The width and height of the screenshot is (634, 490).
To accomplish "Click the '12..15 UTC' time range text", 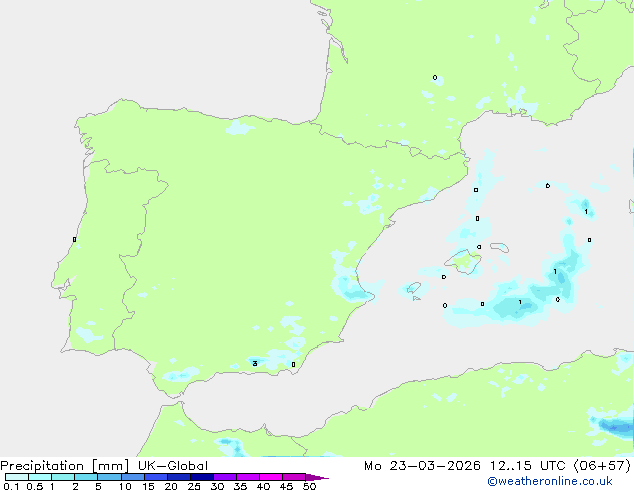I will [x=528, y=466].
